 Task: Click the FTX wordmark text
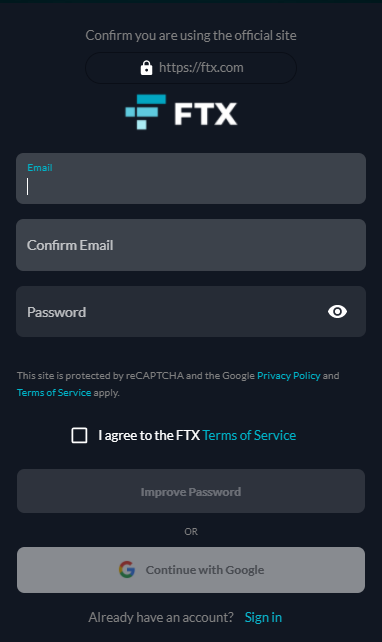(206, 113)
